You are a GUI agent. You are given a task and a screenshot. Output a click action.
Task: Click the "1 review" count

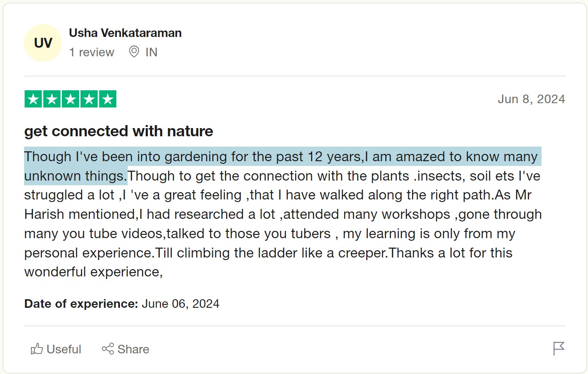[x=92, y=52]
